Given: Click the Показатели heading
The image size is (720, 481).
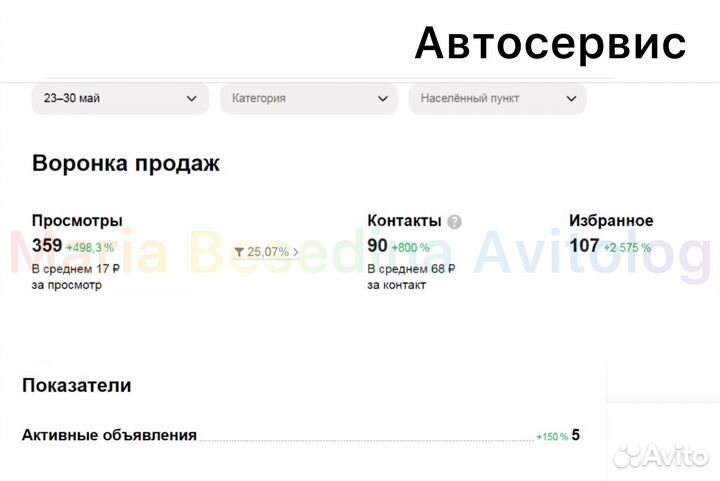Looking at the screenshot, I should pyautogui.click(x=77, y=385).
